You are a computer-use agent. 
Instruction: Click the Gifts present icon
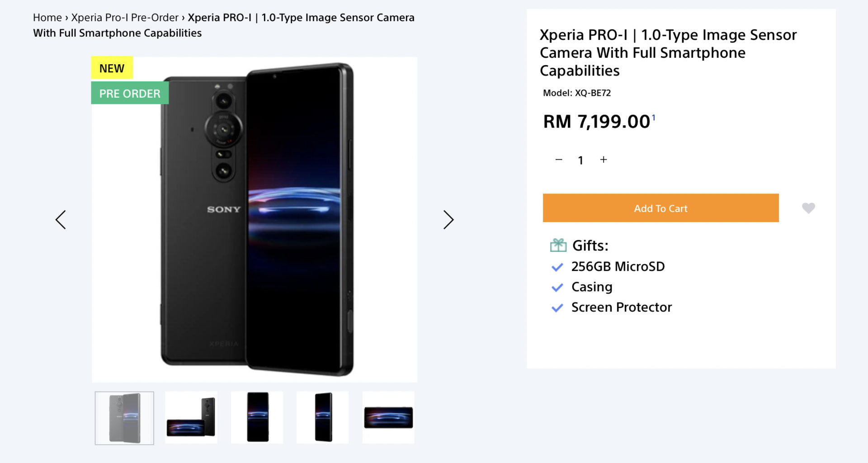[558, 245]
